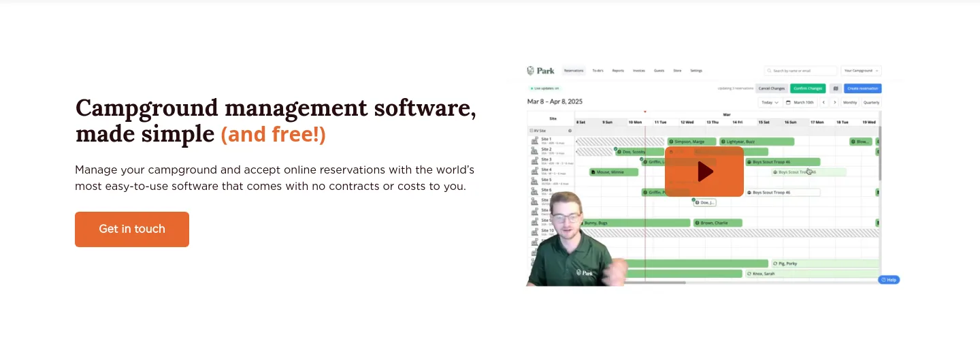Click the calendar's horizontal scrollbar
Image resolution: width=980 pixels, height=354 pixels.
[x=656, y=282]
